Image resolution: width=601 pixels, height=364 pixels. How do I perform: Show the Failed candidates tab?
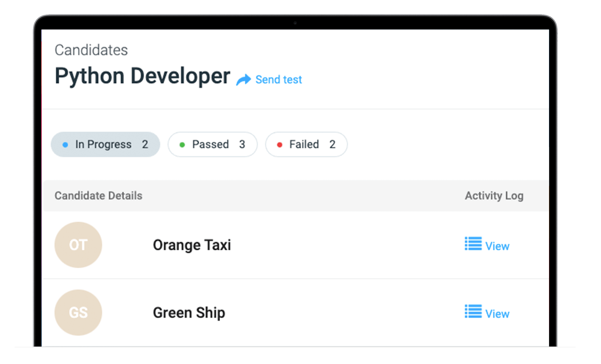[x=306, y=144]
